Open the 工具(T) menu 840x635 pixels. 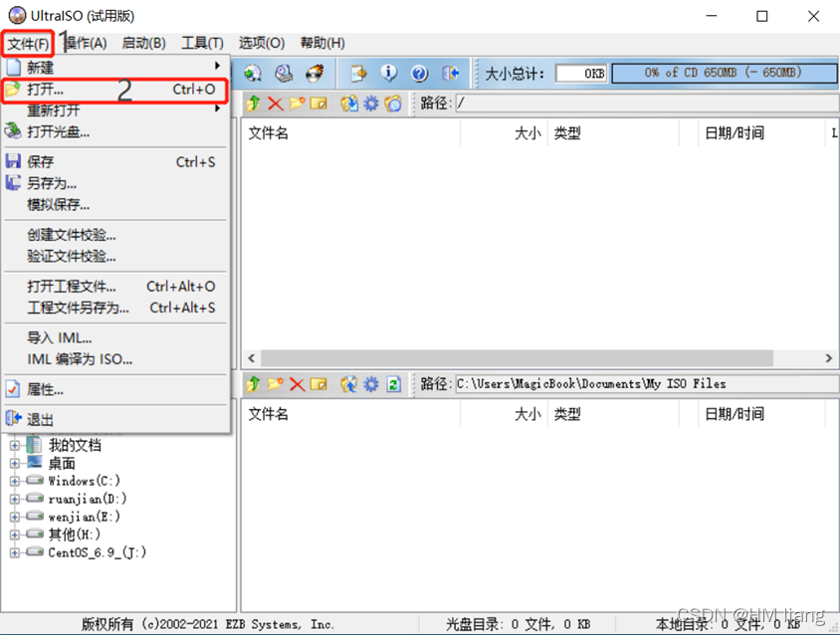[x=202, y=43]
